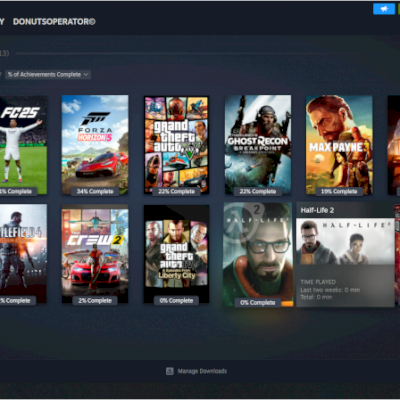Click the blue announcements megaphone icon

(384, 9)
